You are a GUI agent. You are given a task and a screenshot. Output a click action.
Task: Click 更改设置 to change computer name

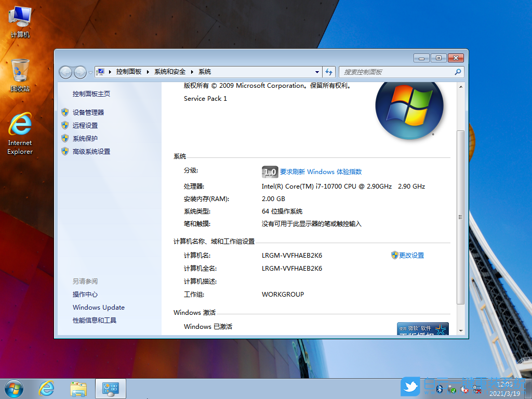click(412, 255)
